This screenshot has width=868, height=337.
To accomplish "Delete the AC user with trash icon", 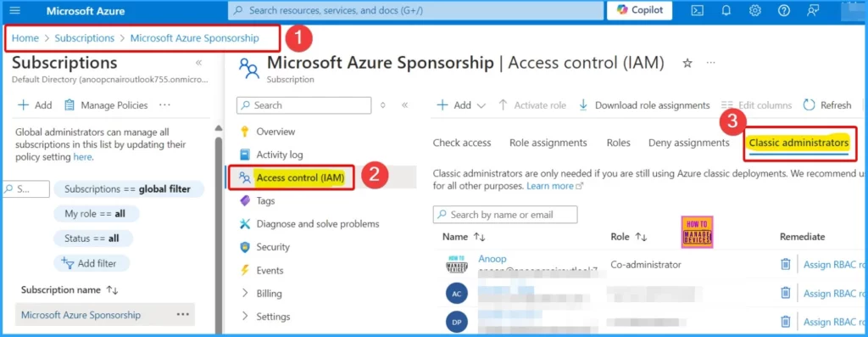I will [785, 293].
